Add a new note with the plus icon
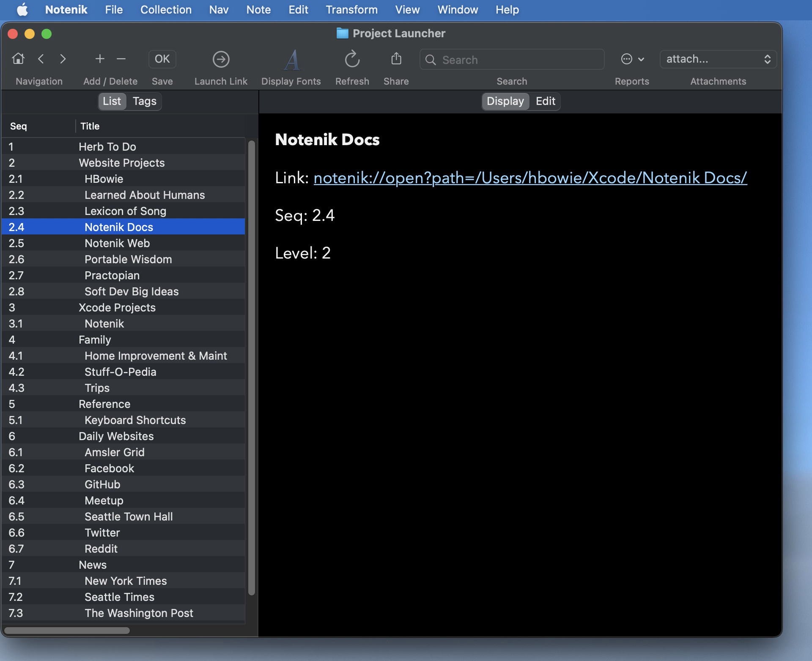Image resolution: width=812 pixels, height=661 pixels. [x=99, y=59]
